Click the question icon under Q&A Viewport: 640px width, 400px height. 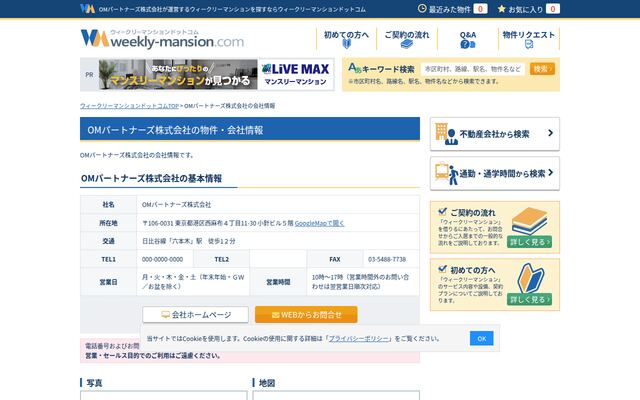pos(468,44)
